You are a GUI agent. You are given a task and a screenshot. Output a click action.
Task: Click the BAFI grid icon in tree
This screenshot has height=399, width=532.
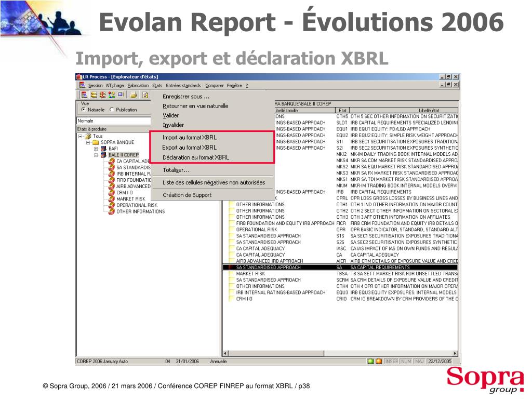[103, 149]
